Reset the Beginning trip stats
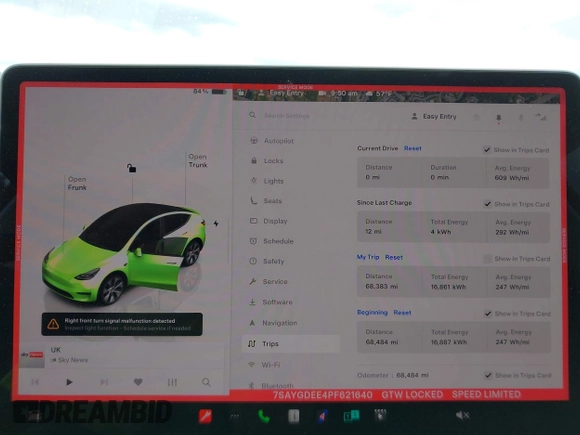 click(x=402, y=313)
